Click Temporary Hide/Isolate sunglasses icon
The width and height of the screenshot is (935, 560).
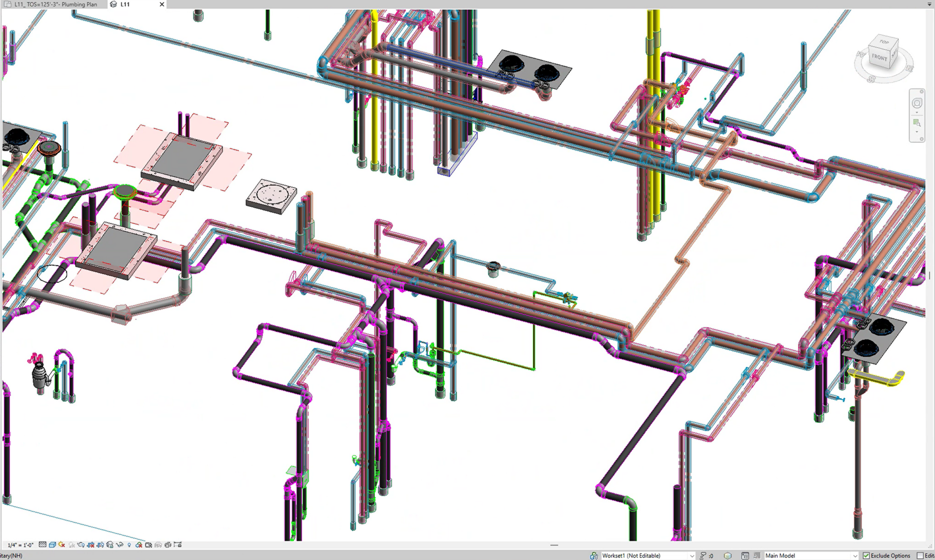click(x=120, y=545)
